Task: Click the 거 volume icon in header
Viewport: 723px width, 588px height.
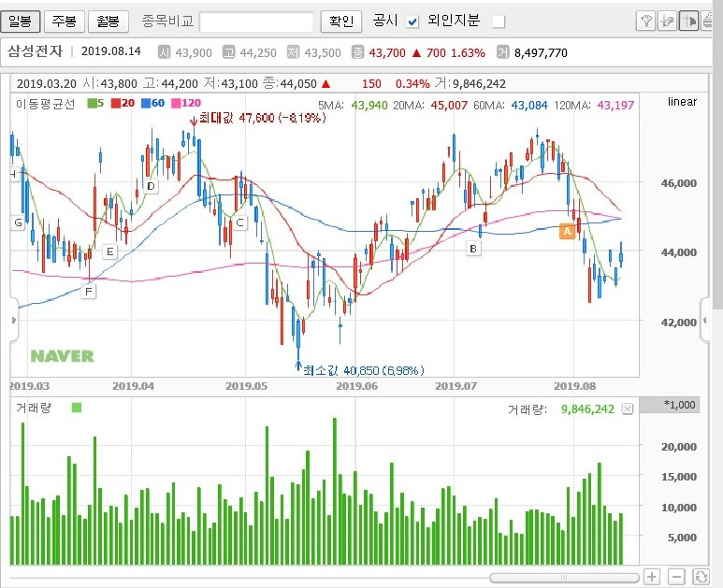Action: point(502,52)
